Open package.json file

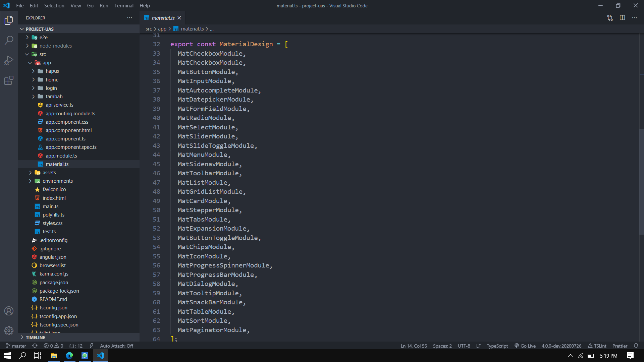(x=54, y=282)
